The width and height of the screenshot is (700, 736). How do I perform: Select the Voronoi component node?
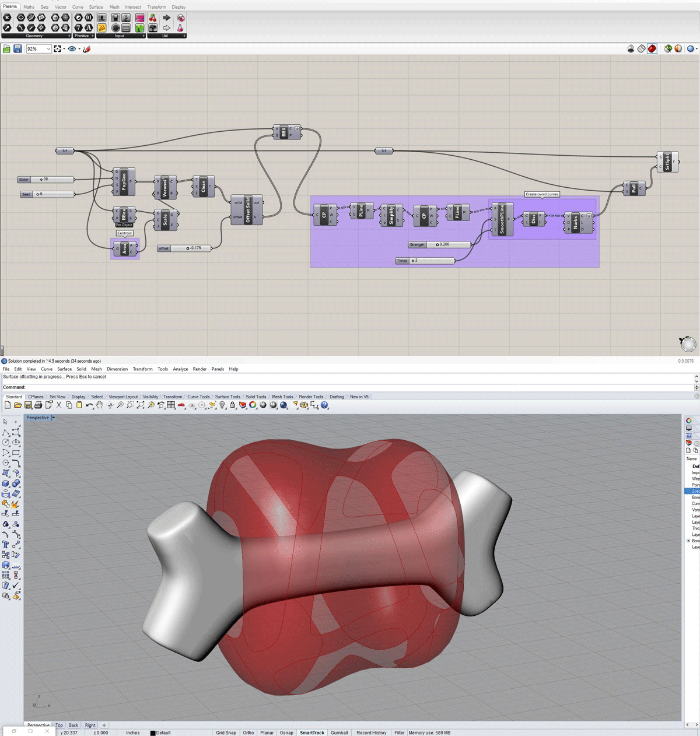(165, 187)
